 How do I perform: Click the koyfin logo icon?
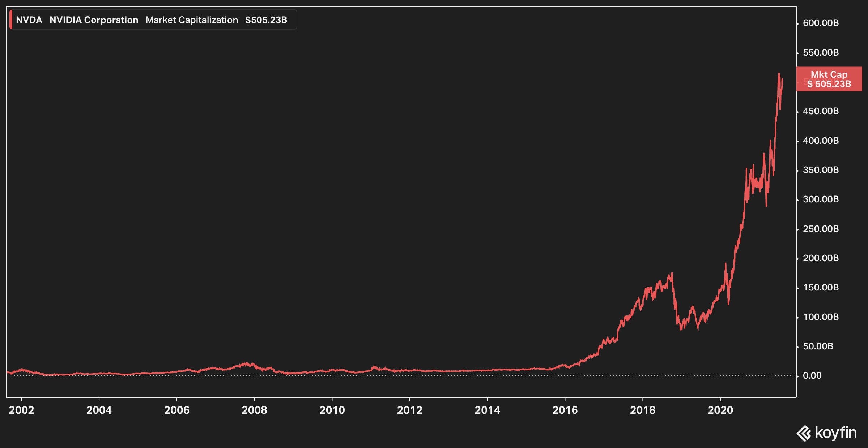tap(804, 434)
